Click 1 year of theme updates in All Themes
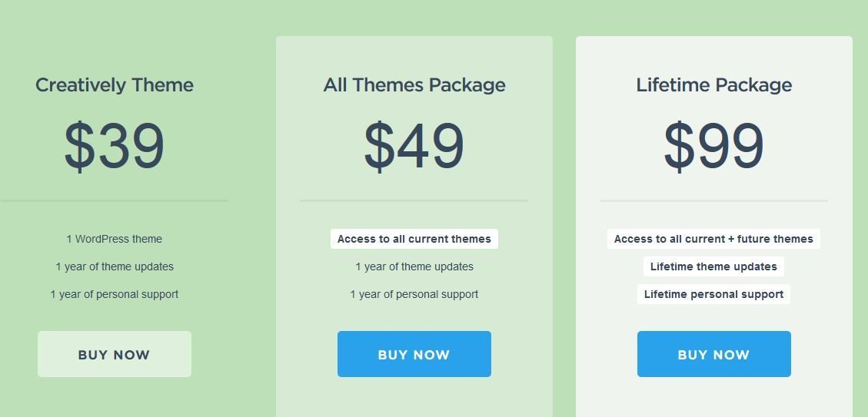Screen dimensions: 868x417 (414, 266)
